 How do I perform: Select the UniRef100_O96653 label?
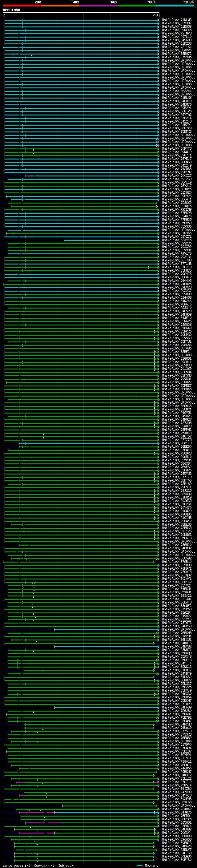pos(177,839)
